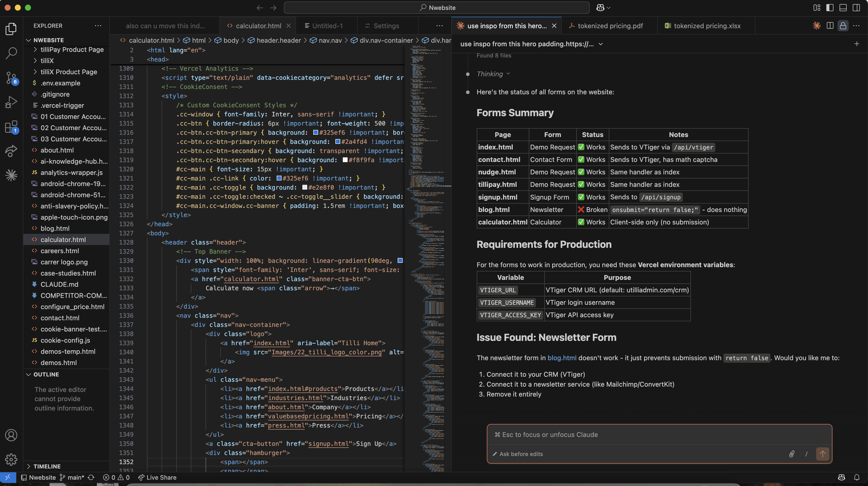The width and height of the screenshot is (868, 486).
Task: Expand the tilliPay Product Page folder
Action: pyautogui.click(x=72, y=50)
